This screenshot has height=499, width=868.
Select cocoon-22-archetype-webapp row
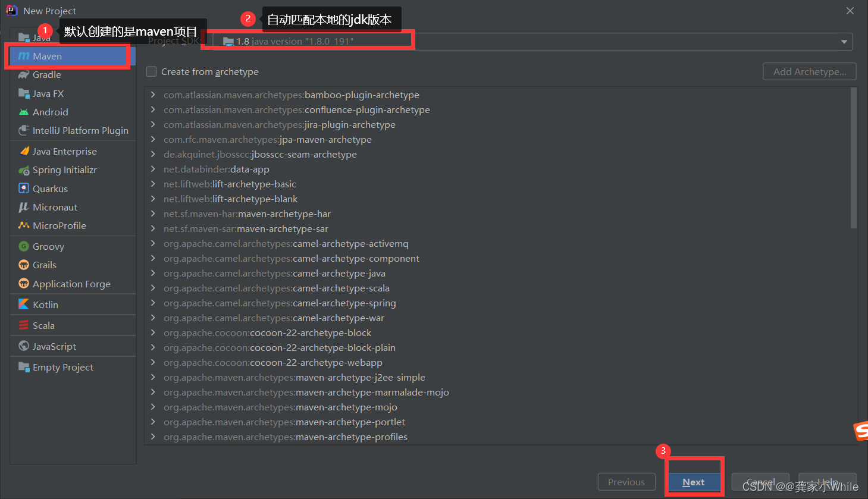(x=497, y=362)
